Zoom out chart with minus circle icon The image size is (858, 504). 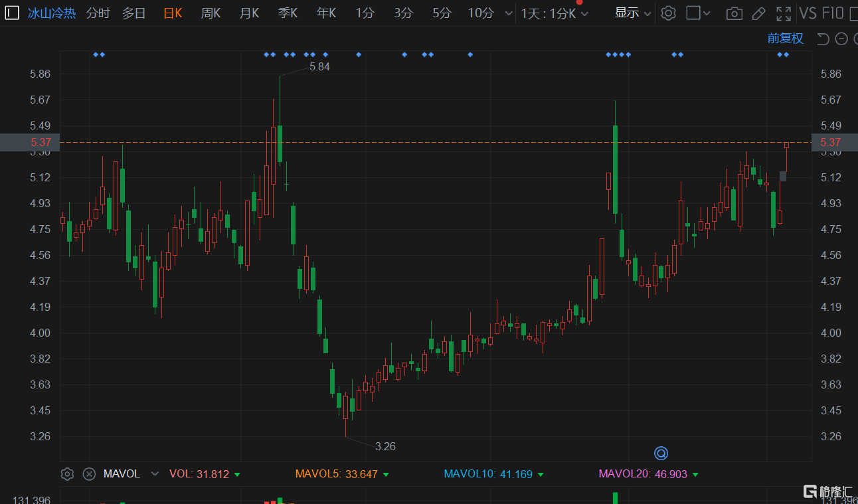pyautogui.click(x=841, y=39)
